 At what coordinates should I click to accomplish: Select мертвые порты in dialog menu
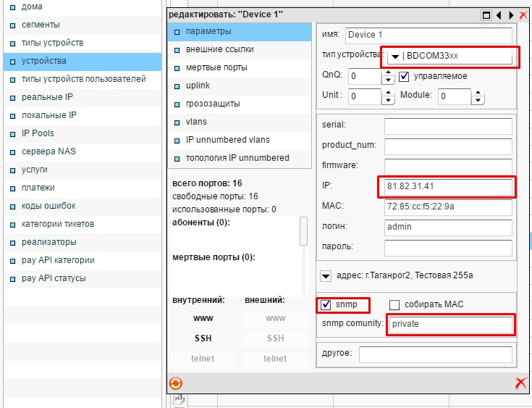point(216,67)
